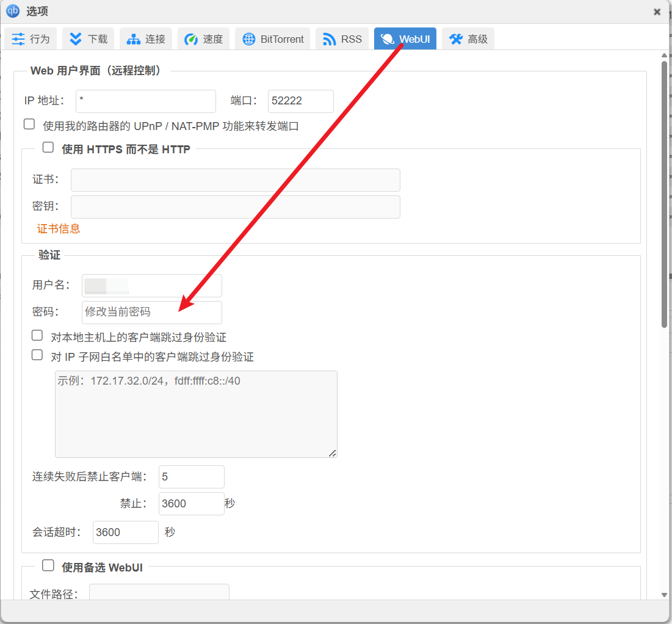The image size is (672, 624).
Task: Click the planet icon on WebUI tab
Action: (x=387, y=39)
